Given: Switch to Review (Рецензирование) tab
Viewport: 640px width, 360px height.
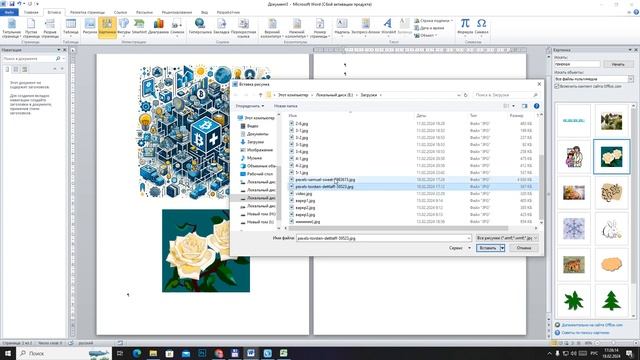Looking at the screenshot, I should (x=177, y=12).
